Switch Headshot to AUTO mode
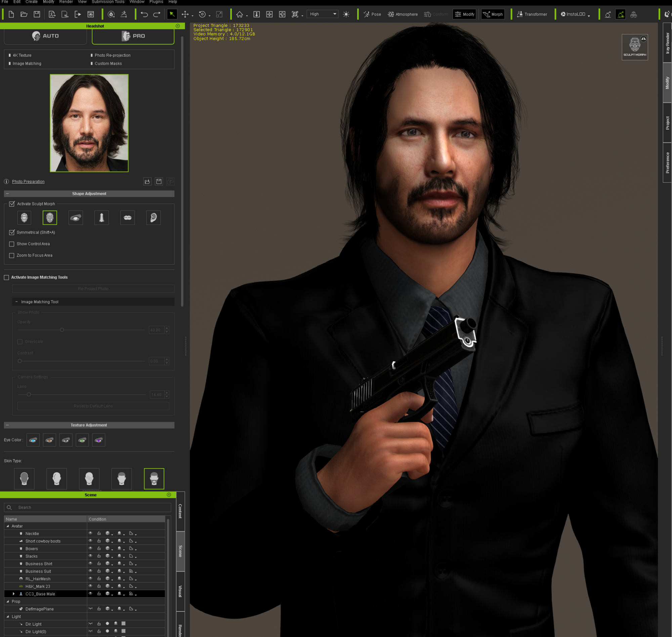Viewport: 672px width, 637px height. pyautogui.click(x=45, y=36)
